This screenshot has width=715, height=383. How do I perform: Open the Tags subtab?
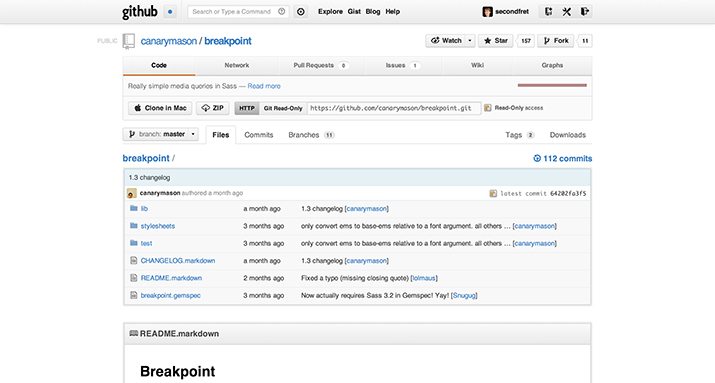[519, 135]
